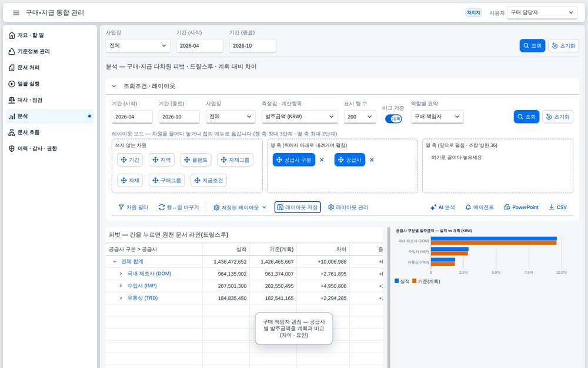Open the panel 사업장 dropdown
Viewport: 588px width, 368px height.
pyautogui.click(x=230, y=117)
